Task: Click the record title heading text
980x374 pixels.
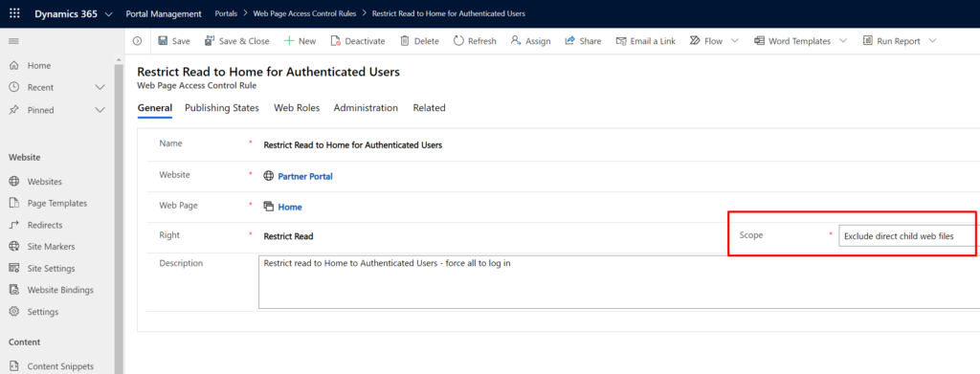Action: click(x=268, y=72)
